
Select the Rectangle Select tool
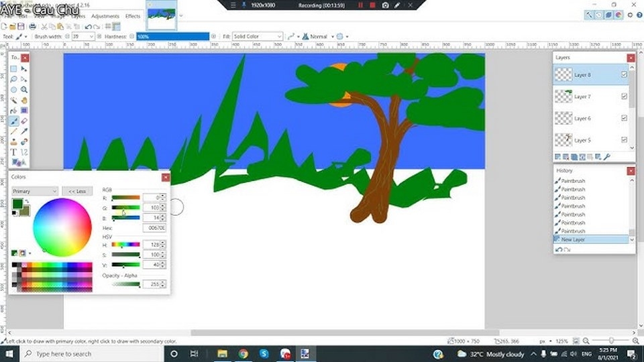pos(13,68)
